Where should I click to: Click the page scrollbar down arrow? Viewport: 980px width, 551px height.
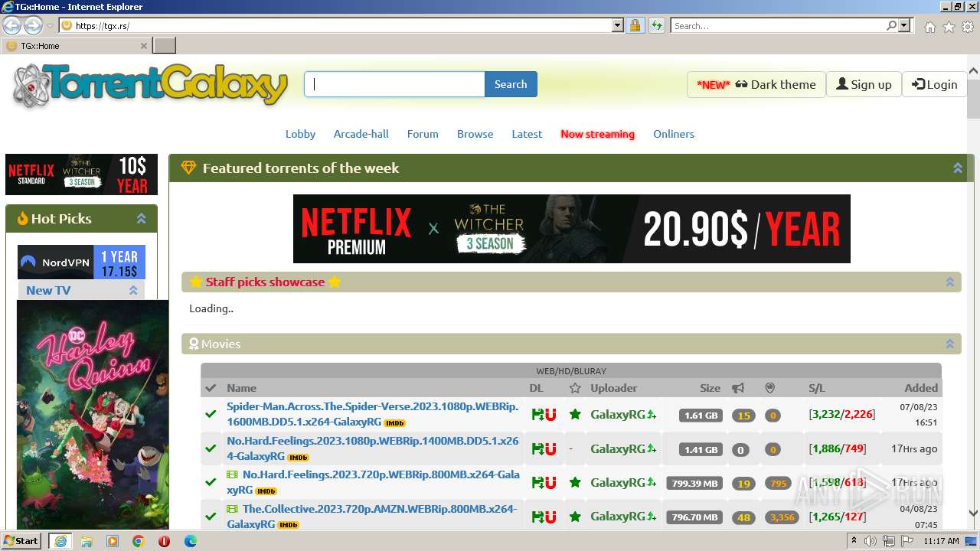pyautogui.click(x=973, y=514)
